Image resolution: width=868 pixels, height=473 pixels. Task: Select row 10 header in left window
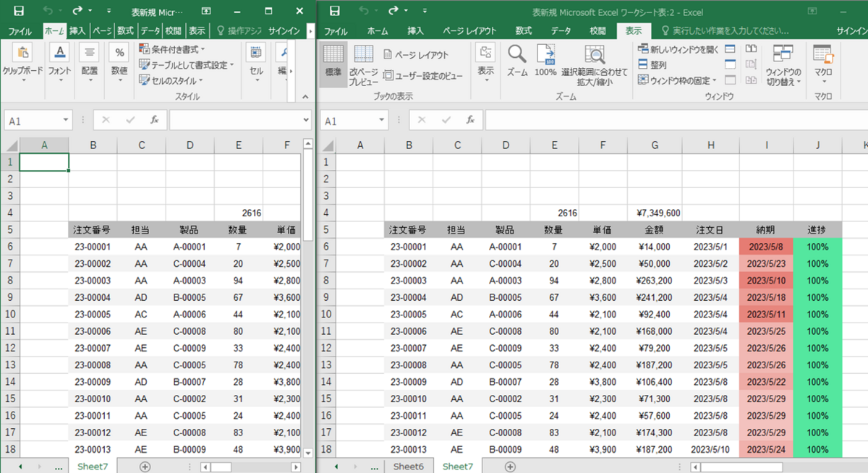pyautogui.click(x=10, y=314)
